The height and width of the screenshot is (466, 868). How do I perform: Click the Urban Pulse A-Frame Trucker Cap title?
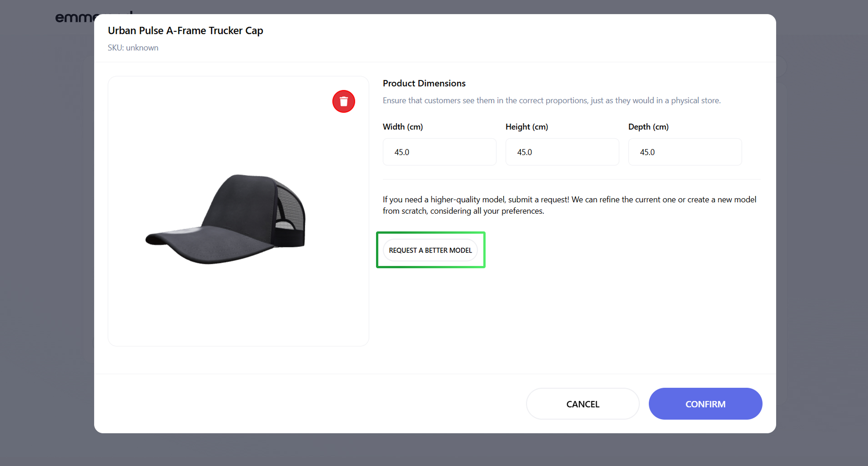(x=186, y=30)
